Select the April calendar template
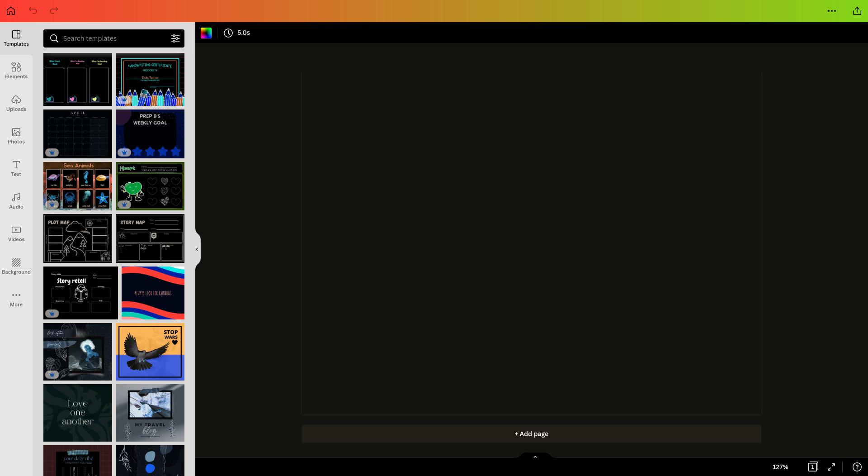This screenshot has height=476, width=868. (x=78, y=134)
